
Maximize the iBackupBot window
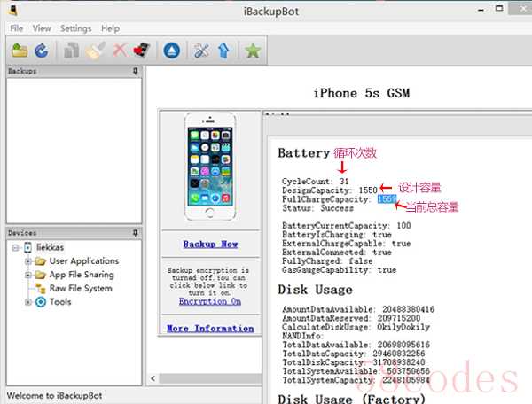coord(499,9)
